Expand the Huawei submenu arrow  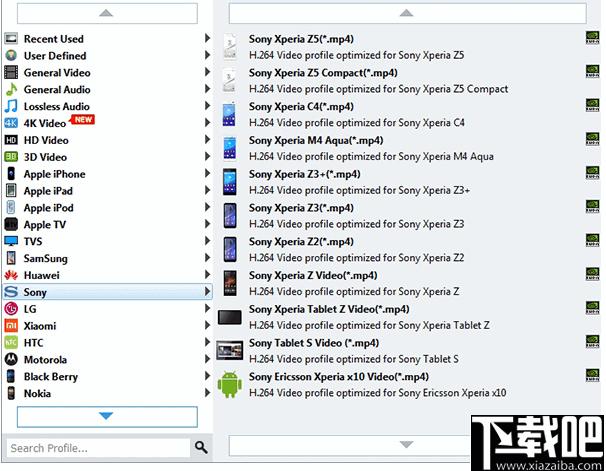pyautogui.click(x=207, y=275)
